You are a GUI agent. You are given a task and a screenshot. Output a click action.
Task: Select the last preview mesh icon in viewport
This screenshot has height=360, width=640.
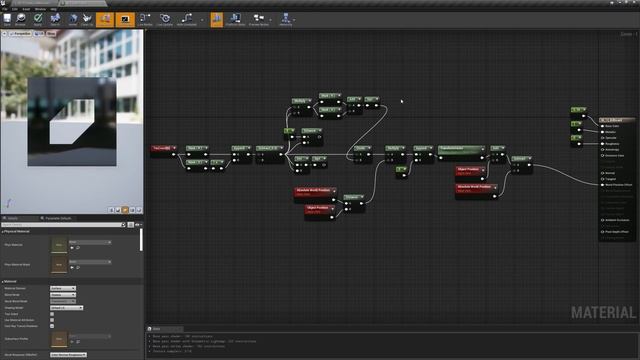tap(139, 210)
